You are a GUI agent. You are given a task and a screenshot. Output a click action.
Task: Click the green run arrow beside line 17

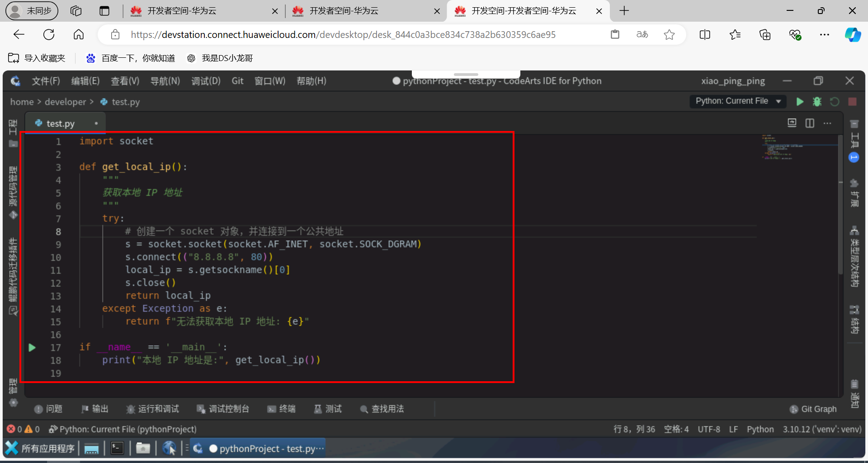click(32, 347)
